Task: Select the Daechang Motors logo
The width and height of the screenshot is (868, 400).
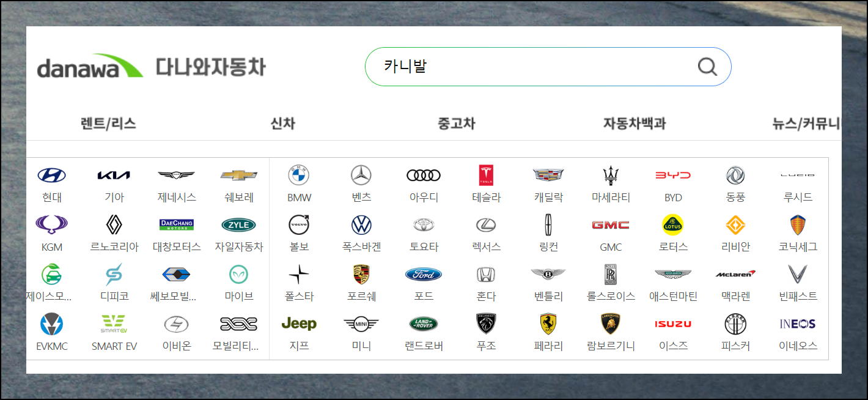Action: click(177, 225)
